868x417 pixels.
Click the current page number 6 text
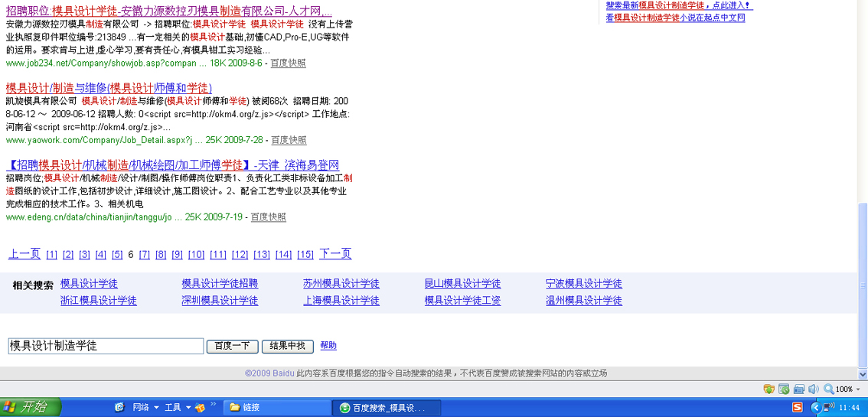click(x=131, y=254)
